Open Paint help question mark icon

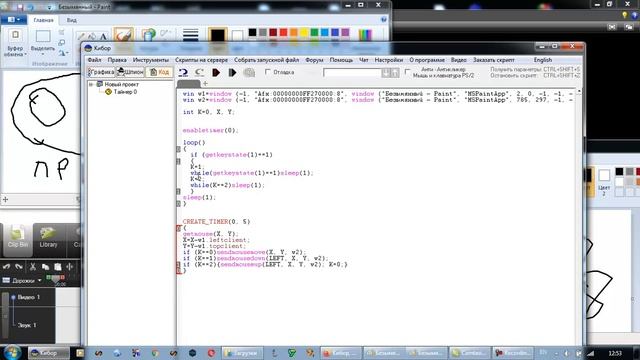(384, 20)
